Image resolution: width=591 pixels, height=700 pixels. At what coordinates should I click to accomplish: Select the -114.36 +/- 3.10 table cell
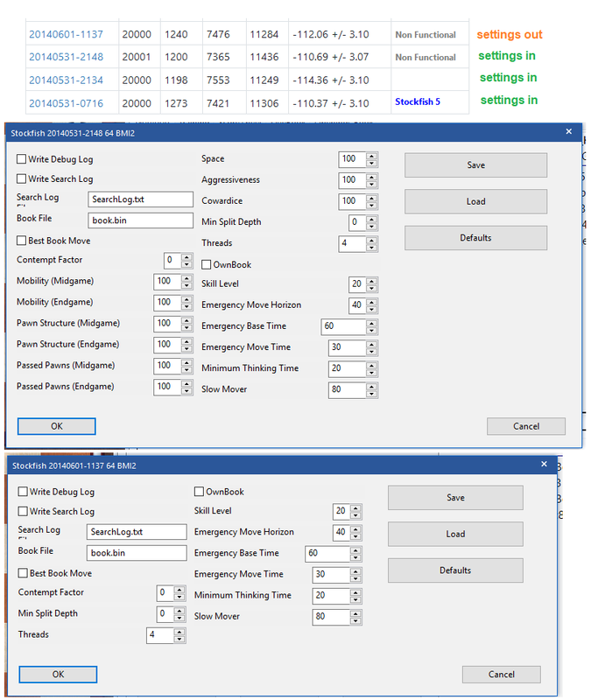pyautogui.click(x=340, y=80)
